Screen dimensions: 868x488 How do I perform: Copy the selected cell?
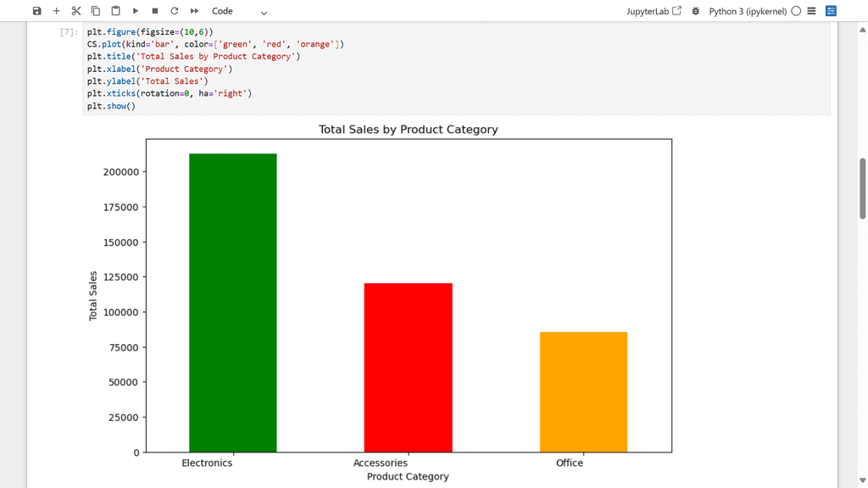click(96, 11)
